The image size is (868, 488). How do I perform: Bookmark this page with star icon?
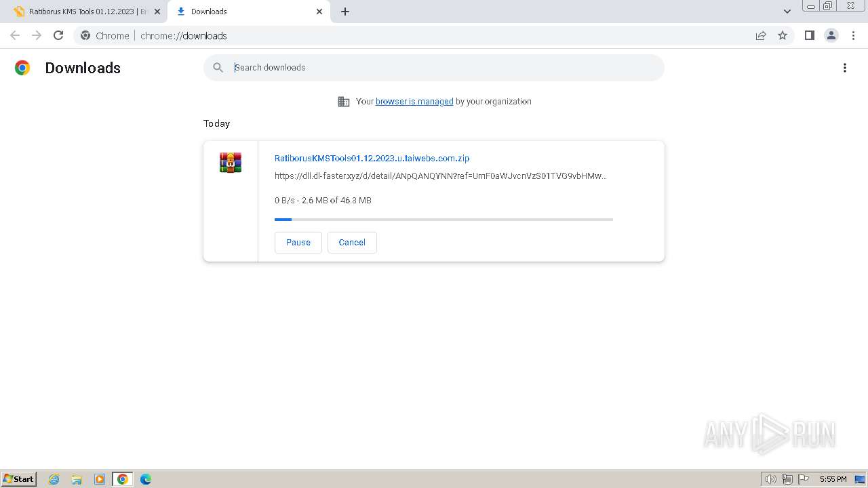[783, 35]
